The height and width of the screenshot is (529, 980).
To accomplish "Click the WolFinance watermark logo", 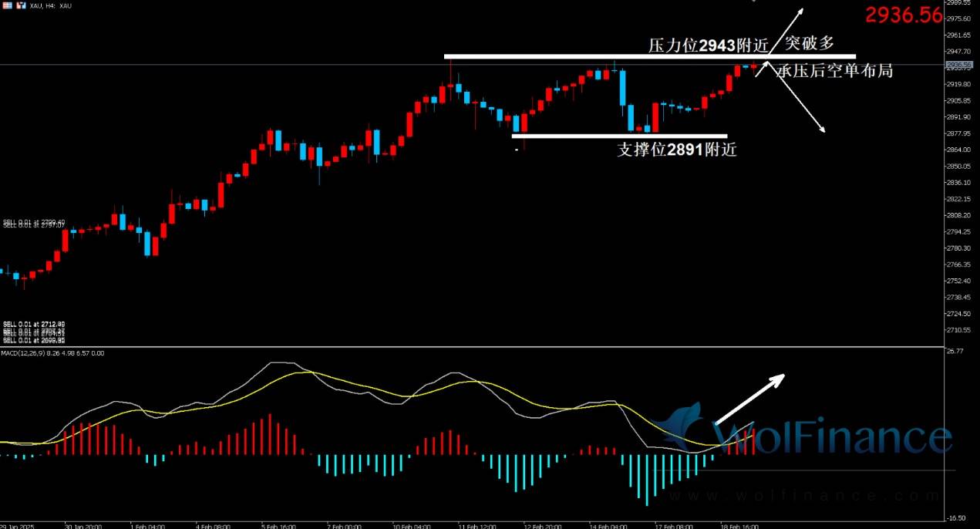I will tap(802, 436).
